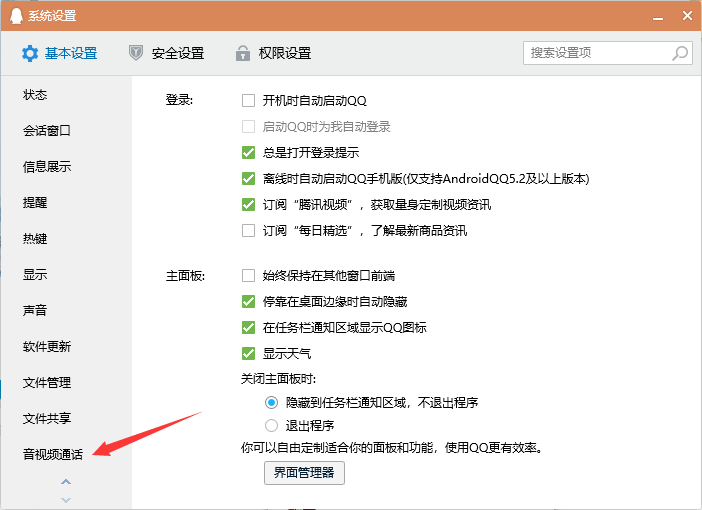Image resolution: width=702 pixels, height=510 pixels.
Task: Select 状态 in the sidebar
Action: pyautogui.click(x=35, y=95)
